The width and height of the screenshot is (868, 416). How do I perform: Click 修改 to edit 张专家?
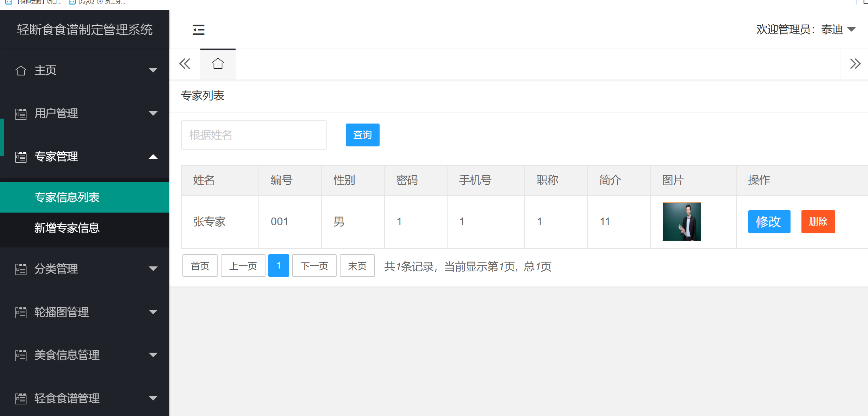click(x=769, y=222)
